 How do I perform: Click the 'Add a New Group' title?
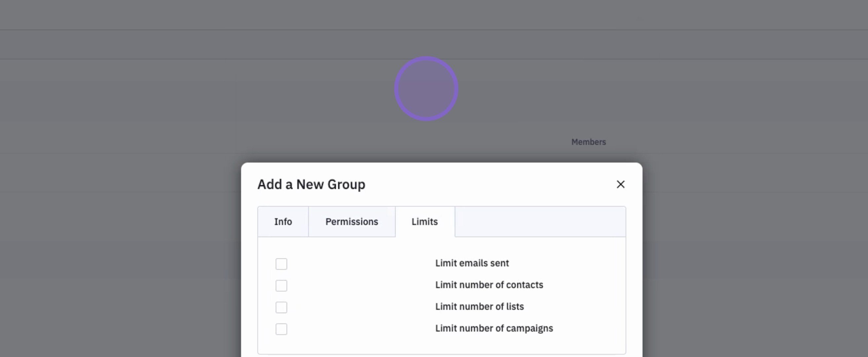pyautogui.click(x=311, y=184)
